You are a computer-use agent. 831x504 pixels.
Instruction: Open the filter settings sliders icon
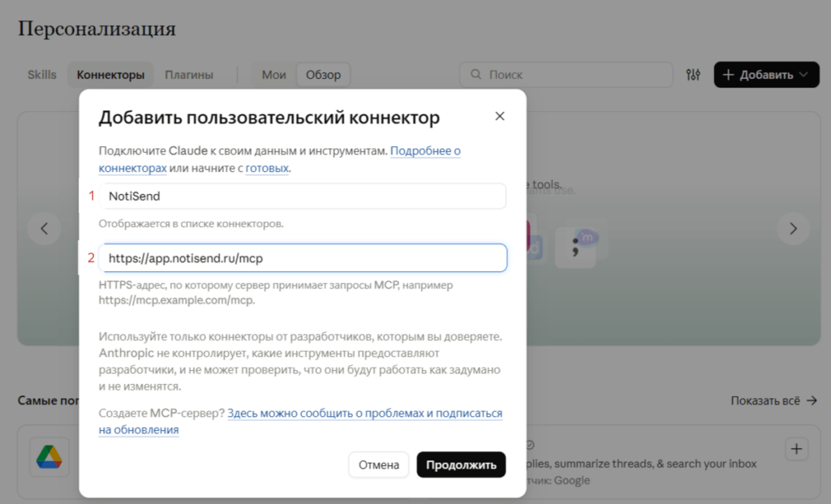pyautogui.click(x=693, y=75)
